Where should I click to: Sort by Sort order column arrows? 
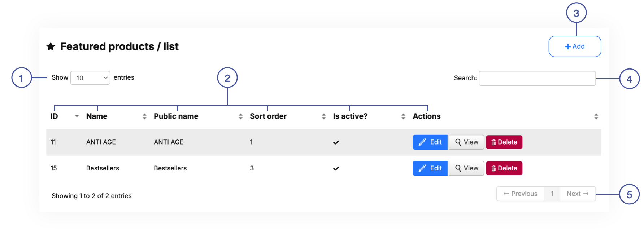click(323, 116)
